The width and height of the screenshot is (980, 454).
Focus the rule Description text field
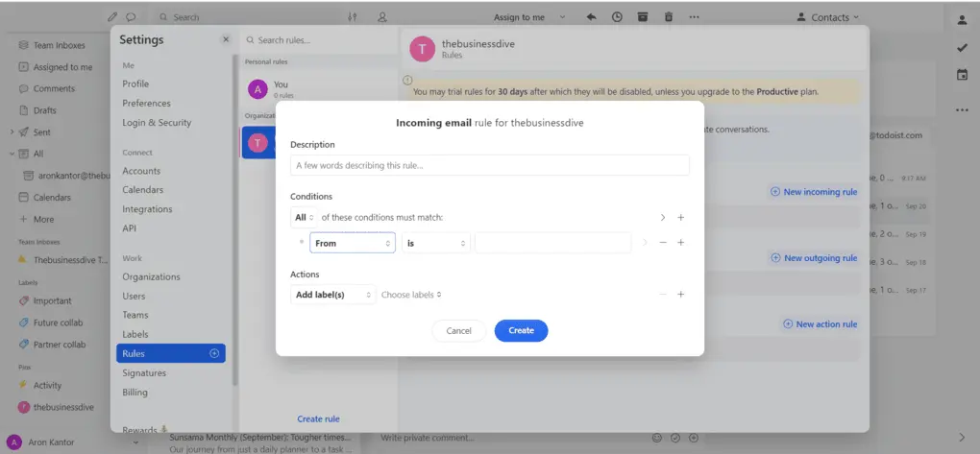tap(490, 165)
